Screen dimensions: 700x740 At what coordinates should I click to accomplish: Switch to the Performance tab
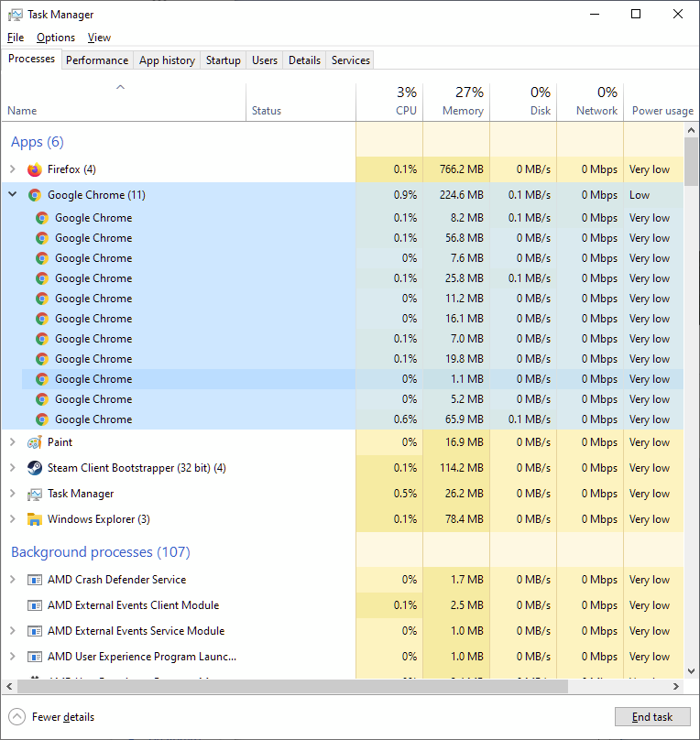[x=97, y=60]
